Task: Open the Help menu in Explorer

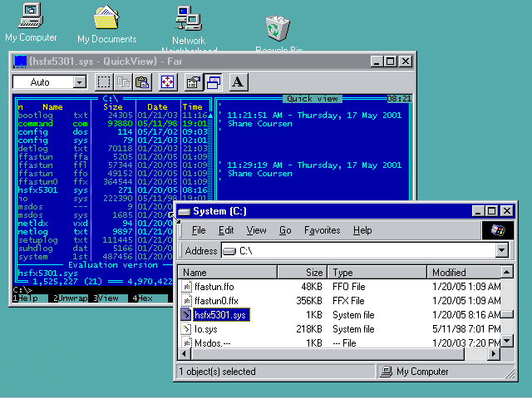Action: click(362, 230)
